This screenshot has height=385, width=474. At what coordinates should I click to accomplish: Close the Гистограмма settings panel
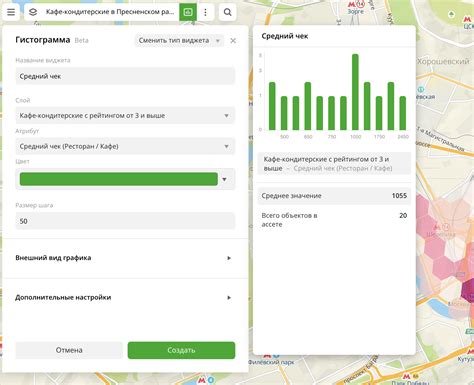[x=233, y=41]
